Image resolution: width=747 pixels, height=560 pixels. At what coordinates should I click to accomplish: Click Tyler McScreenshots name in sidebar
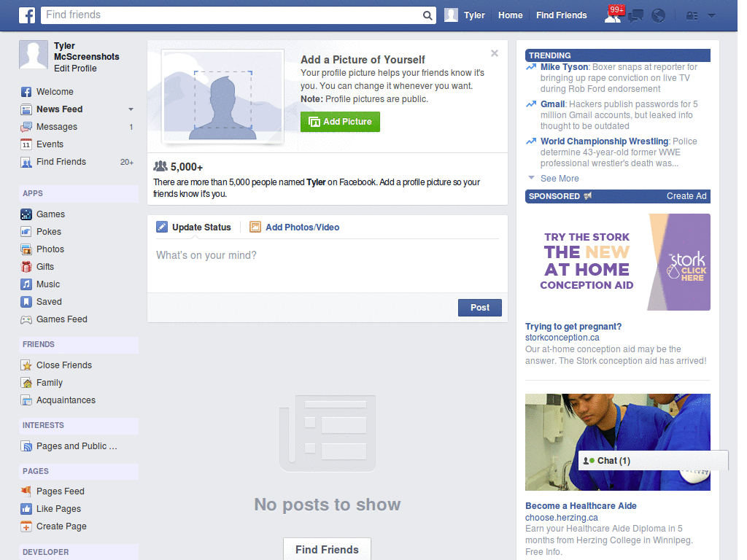click(x=86, y=52)
